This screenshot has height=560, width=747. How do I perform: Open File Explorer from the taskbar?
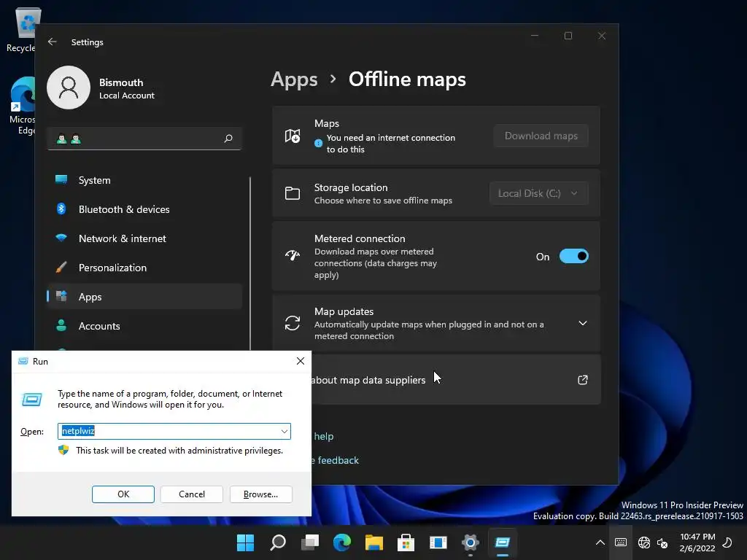pos(374,542)
